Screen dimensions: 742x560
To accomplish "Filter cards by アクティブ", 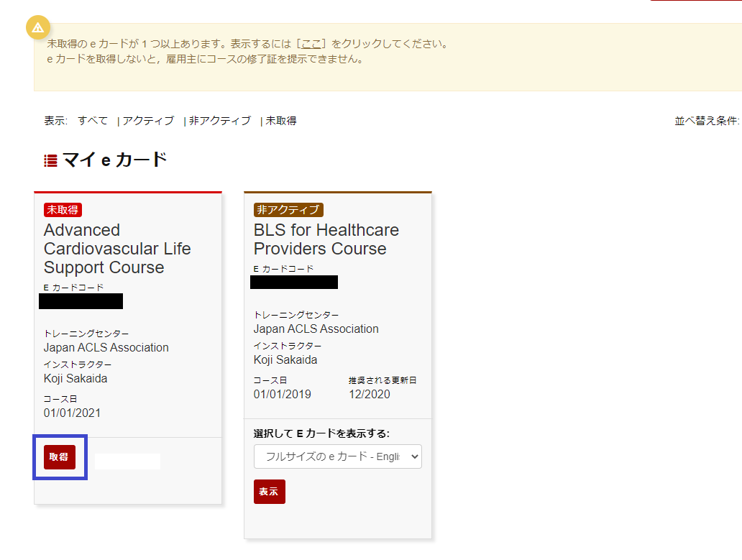I will tap(148, 121).
